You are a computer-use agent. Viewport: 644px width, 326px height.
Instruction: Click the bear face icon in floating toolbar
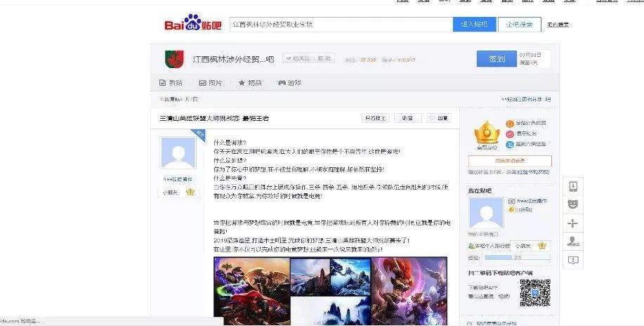(x=573, y=204)
